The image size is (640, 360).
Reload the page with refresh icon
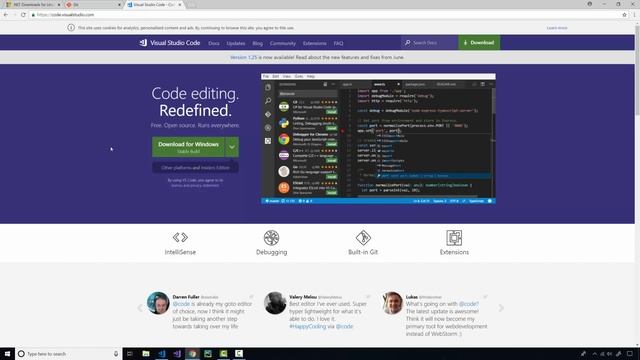point(23,15)
